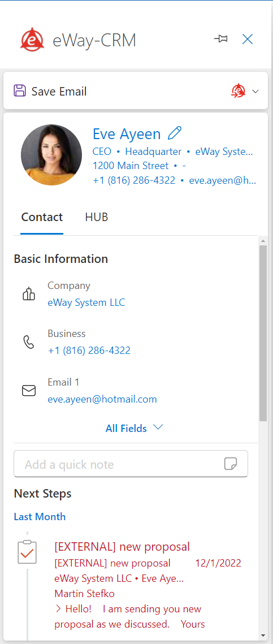Click the 12/1/2022 date text
Viewport: 273px width, 644px height.
pos(217,563)
